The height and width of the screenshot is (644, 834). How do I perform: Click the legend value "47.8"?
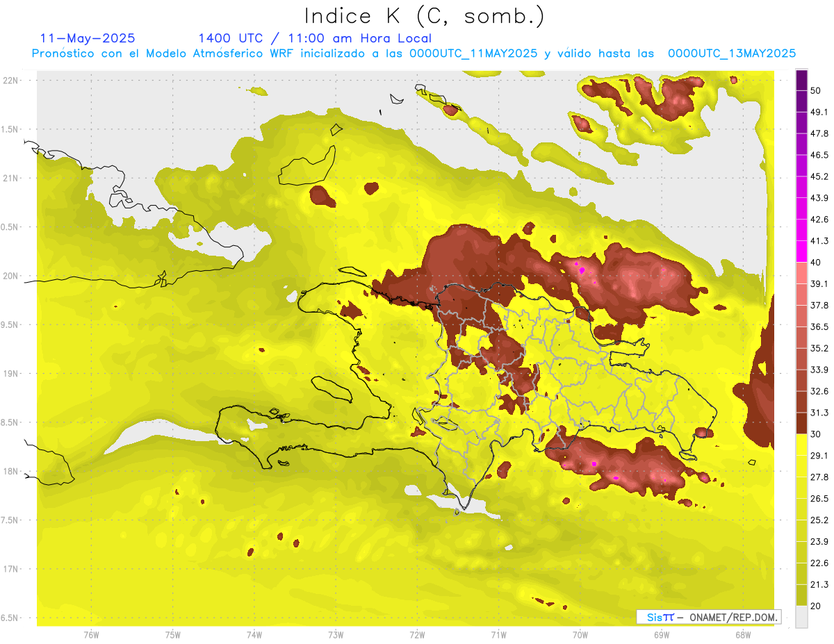click(819, 133)
